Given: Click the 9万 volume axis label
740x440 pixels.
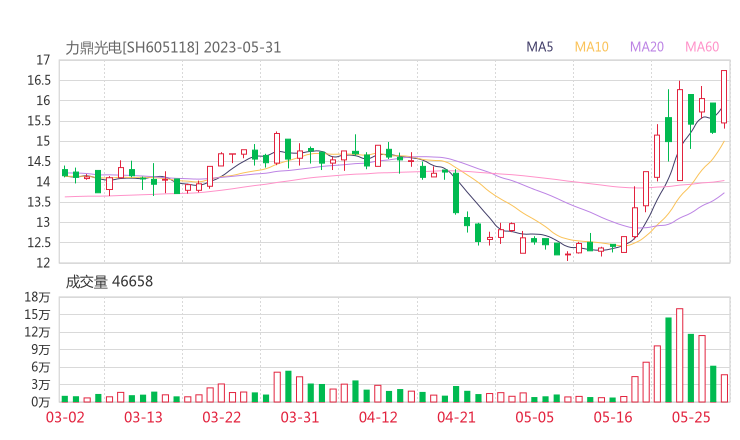Looking at the screenshot, I should pos(41,349).
